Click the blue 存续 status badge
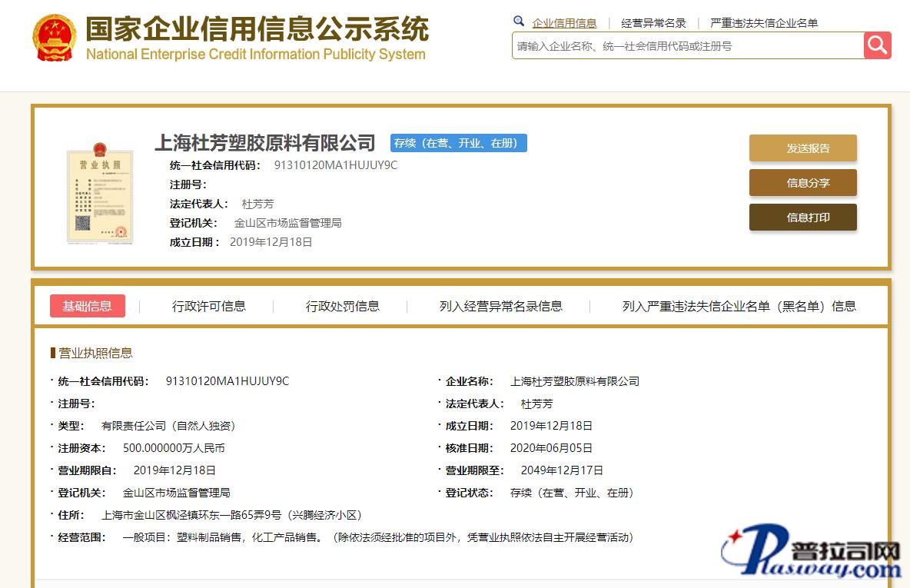 [x=458, y=143]
